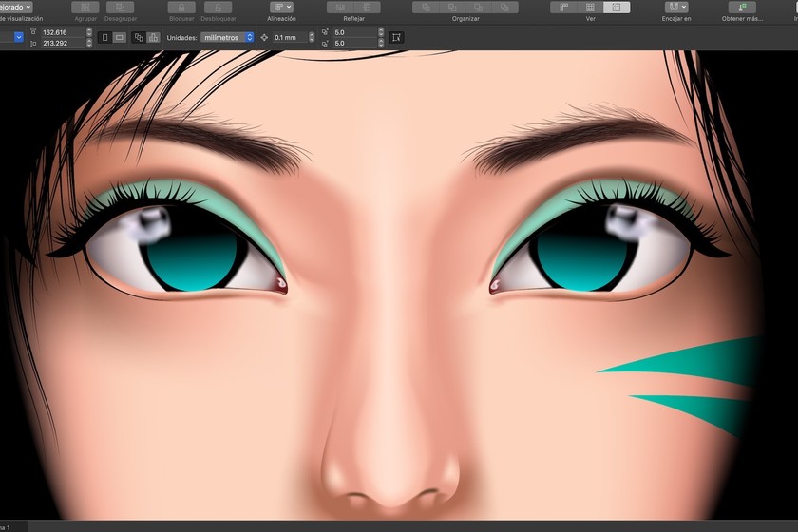Toggle rulers in the Ver group
The image size is (798, 532).
point(563,7)
